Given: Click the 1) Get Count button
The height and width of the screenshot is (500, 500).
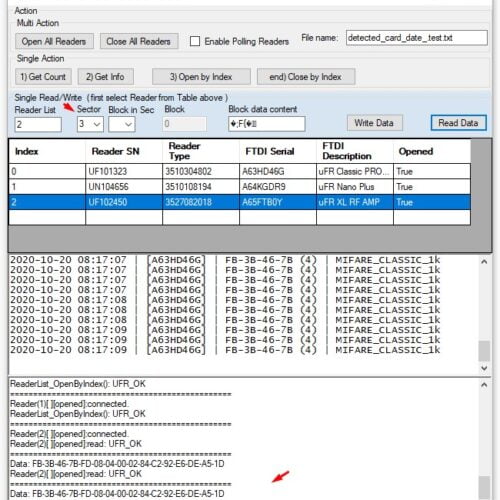Looking at the screenshot, I should coord(43,77).
